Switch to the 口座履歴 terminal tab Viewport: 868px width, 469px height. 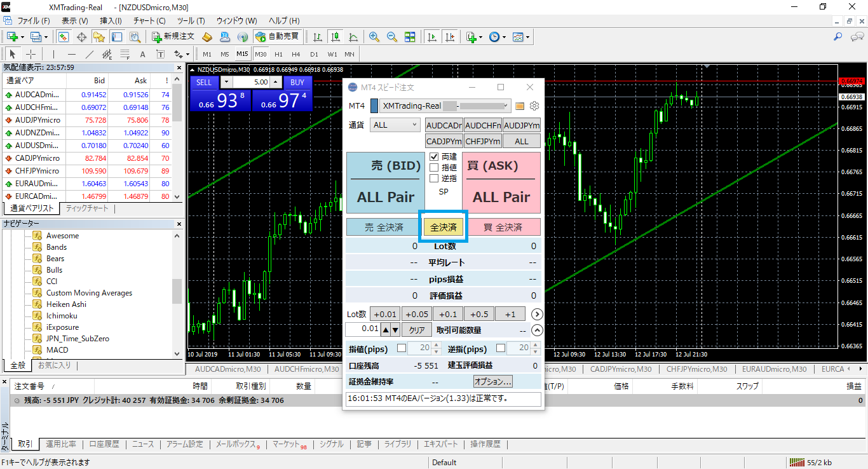pos(104,444)
